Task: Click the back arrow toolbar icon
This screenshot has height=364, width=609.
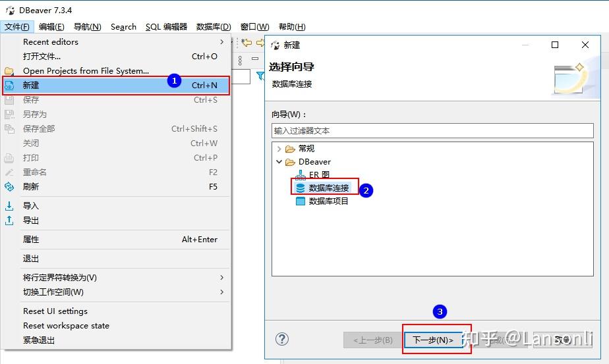Action: pos(246,43)
